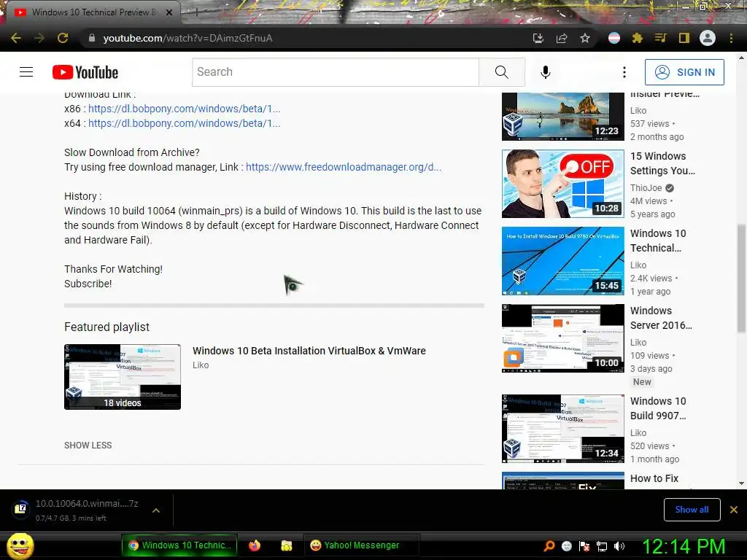This screenshot has width=747, height=560.
Task: Switch to Chrome Windows 10 Technic... taskbar button
Action: 179,545
